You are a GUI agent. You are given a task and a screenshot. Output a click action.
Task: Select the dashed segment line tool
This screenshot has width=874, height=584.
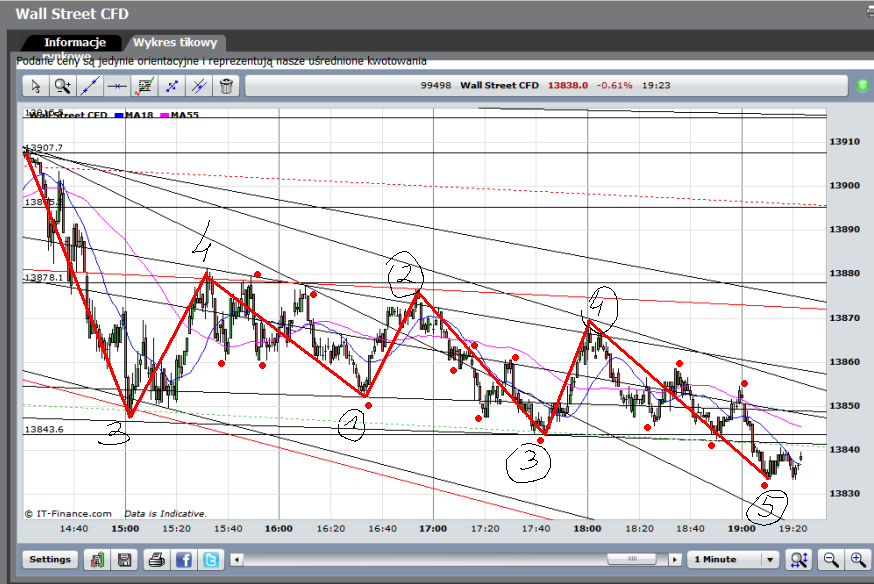coord(172,86)
